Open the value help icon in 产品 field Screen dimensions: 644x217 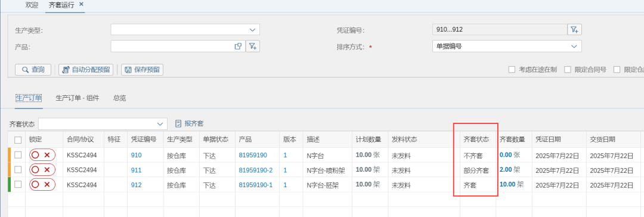point(238,46)
